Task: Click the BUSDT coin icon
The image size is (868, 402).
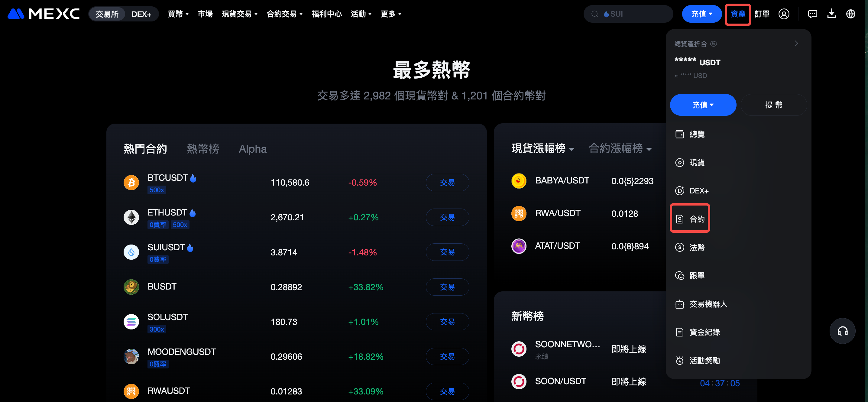Action: (x=131, y=287)
